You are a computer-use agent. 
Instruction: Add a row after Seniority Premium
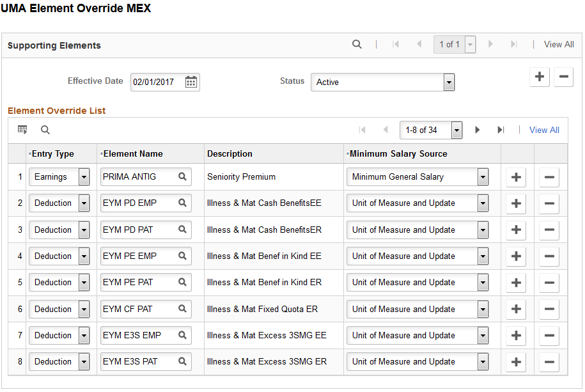[x=516, y=177]
